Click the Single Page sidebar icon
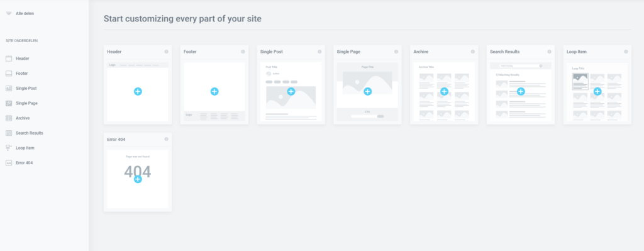644x251 pixels. pos(9,103)
